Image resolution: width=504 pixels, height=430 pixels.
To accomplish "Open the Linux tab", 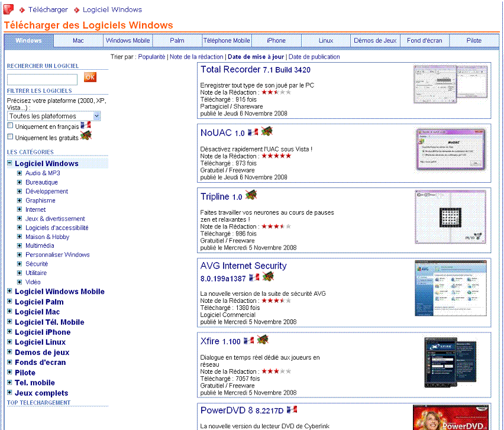I will point(325,40).
